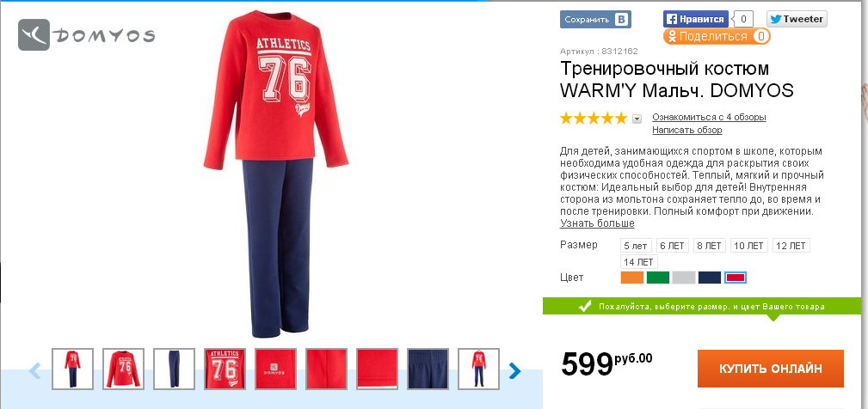This screenshot has width=868, height=409.
Task: Select size 10 ЛЕТ
Action: click(749, 246)
